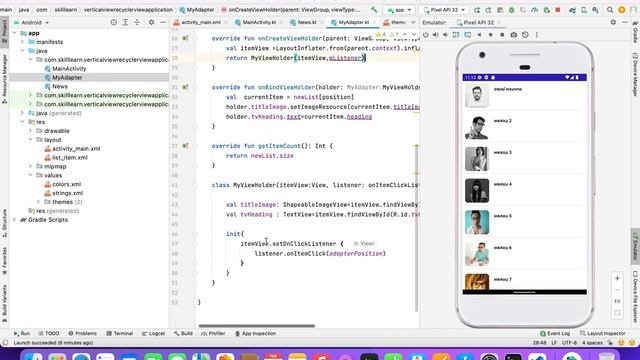The height and width of the screenshot is (360, 640).
Task: Click the emulator Home circle button
Action: tap(491, 35)
